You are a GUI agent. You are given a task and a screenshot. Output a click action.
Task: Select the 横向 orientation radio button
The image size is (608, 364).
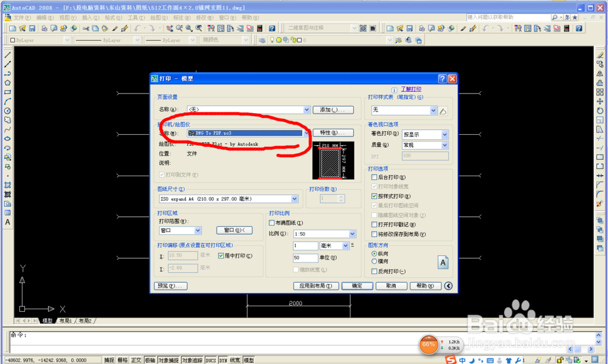pyautogui.click(x=374, y=261)
